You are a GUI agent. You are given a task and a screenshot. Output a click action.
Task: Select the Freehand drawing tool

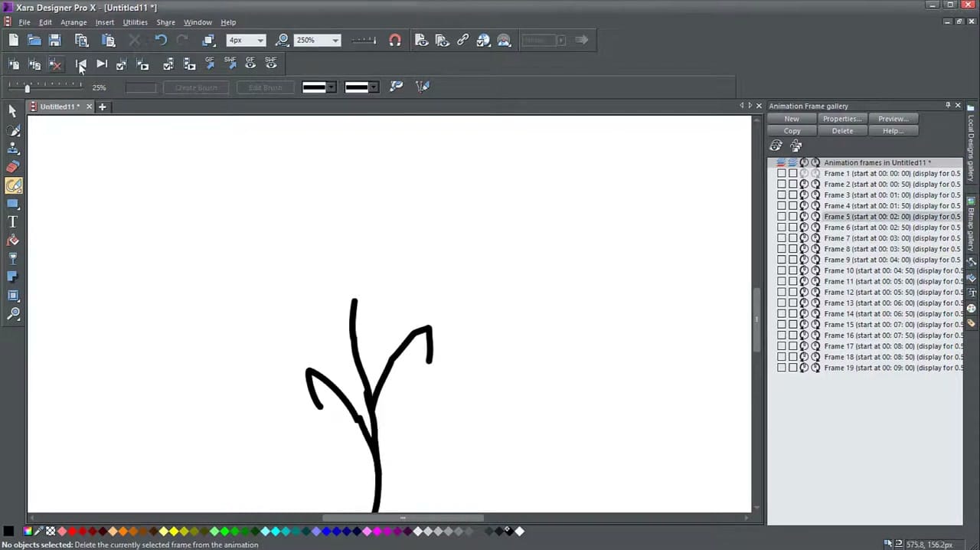[x=13, y=186]
